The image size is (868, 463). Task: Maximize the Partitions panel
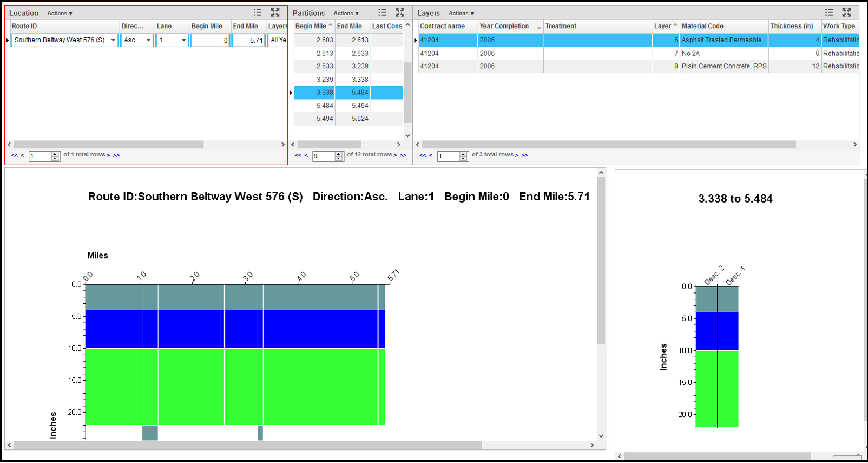point(399,12)
